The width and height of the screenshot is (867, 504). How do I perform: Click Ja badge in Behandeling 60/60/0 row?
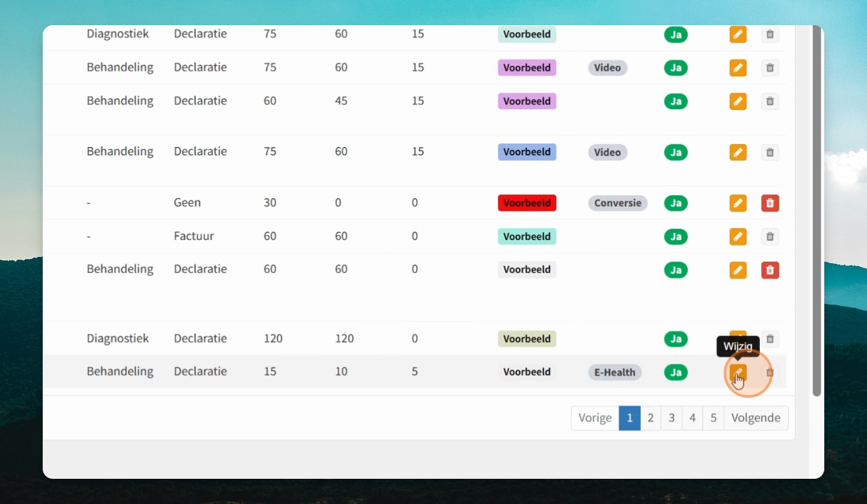676,269
